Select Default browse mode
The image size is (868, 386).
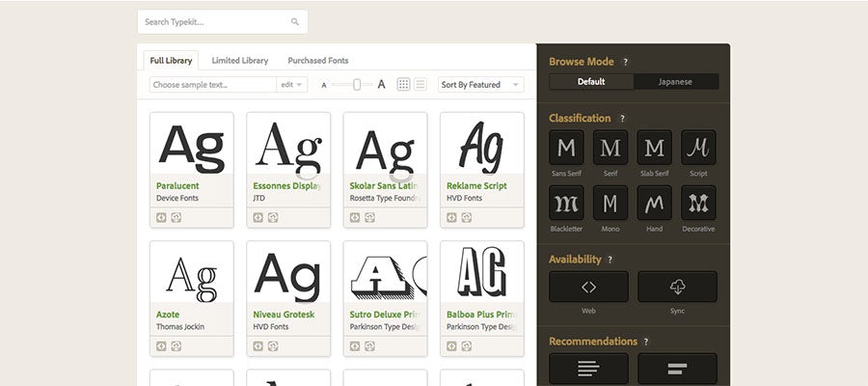(591, 81)
